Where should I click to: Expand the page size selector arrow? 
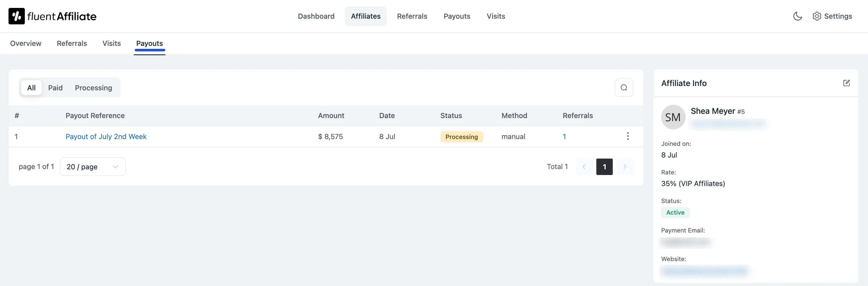tap(115, 167)
